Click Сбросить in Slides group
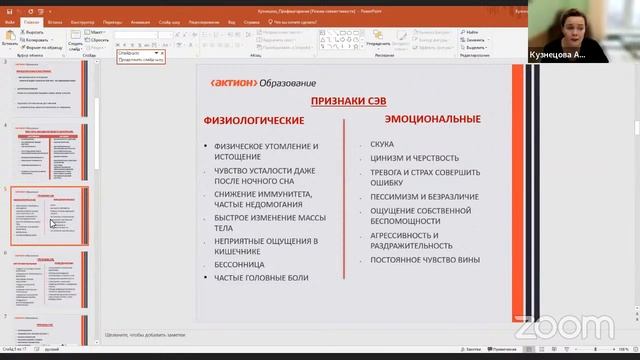640x360 pixels. pyautogui.click(x=97, y=40)
